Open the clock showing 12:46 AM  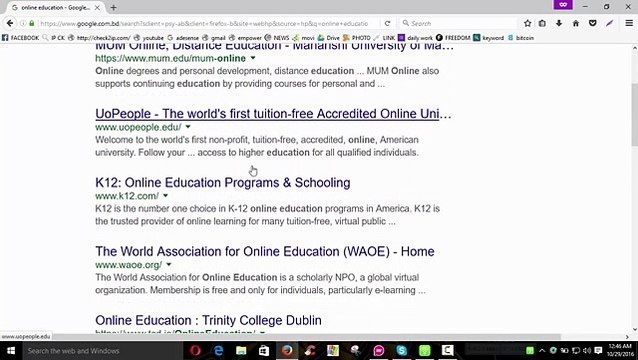(x=620, y=350)
